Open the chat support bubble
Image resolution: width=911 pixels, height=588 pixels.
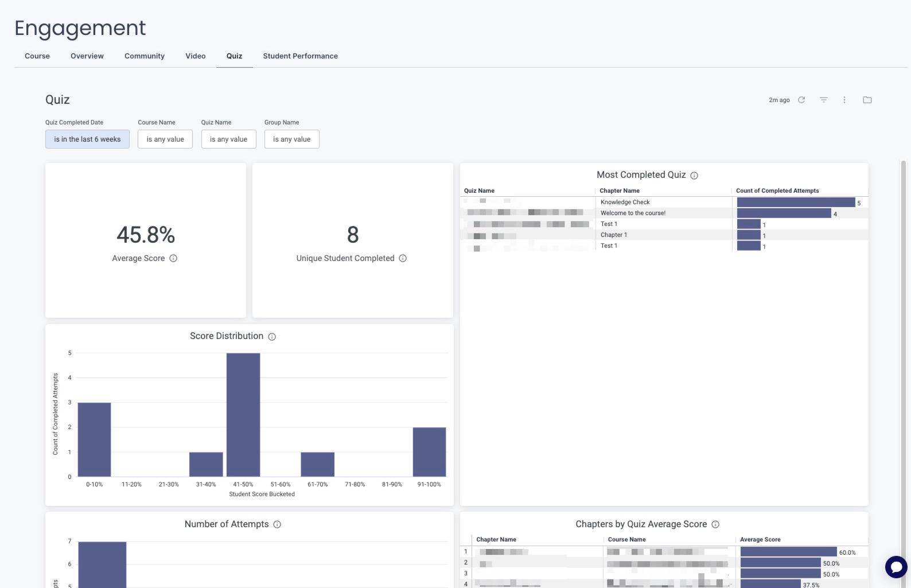pos(896,567)
